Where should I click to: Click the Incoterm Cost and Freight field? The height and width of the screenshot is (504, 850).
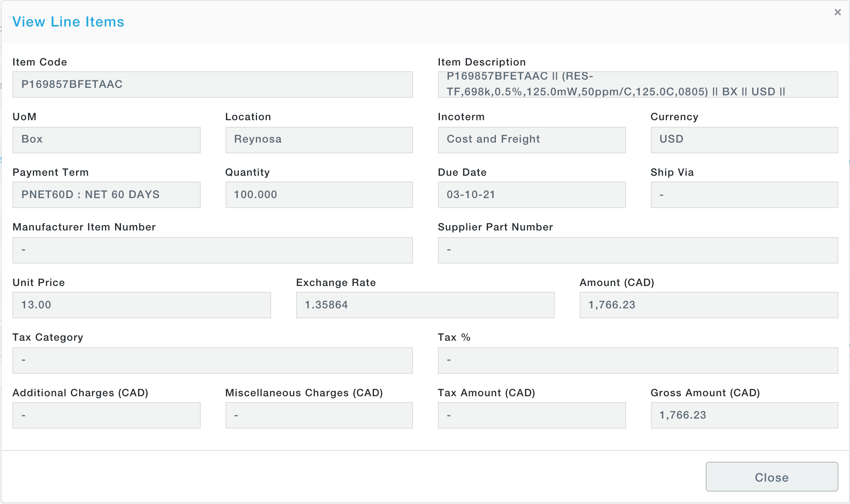coord(532,140)
